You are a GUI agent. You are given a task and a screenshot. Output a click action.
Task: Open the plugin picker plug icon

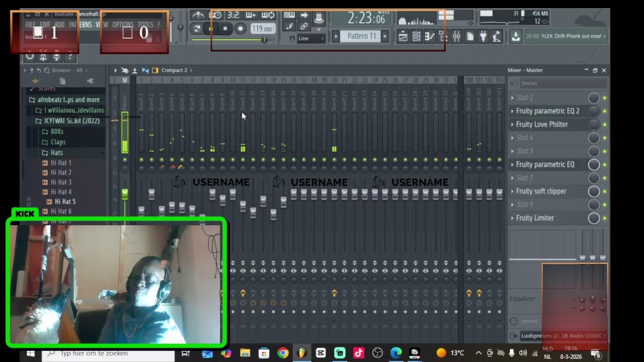(x=483, y=36)
